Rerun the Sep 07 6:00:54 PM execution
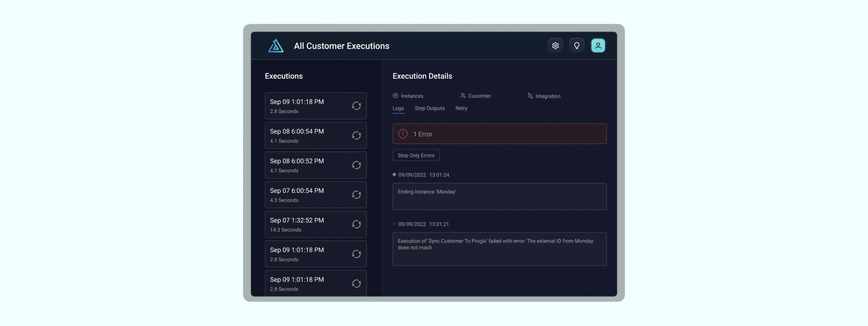Viewport: 868px width, 326px height. pyautogui.click(x=356, y=195)
